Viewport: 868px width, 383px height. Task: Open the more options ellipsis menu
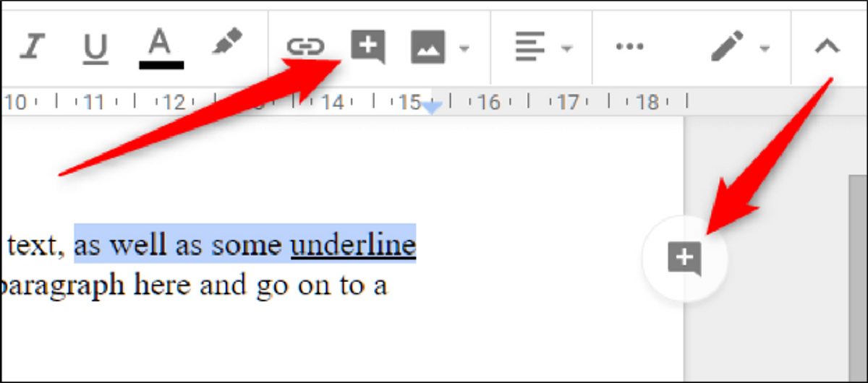[629, 47]
